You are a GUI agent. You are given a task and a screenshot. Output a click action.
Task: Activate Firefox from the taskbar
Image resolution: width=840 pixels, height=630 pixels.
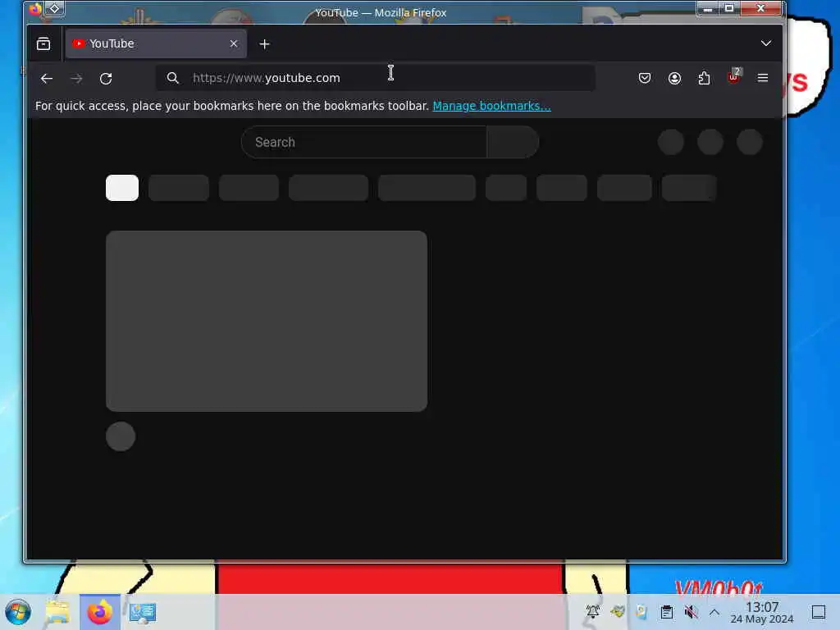(99, 612)
